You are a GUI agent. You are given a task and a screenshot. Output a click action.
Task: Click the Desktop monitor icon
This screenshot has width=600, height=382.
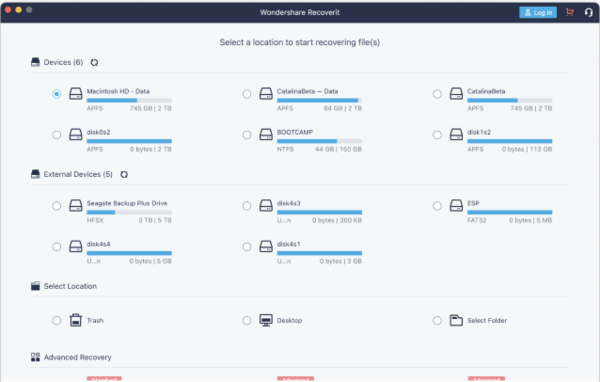coord(266,320)
